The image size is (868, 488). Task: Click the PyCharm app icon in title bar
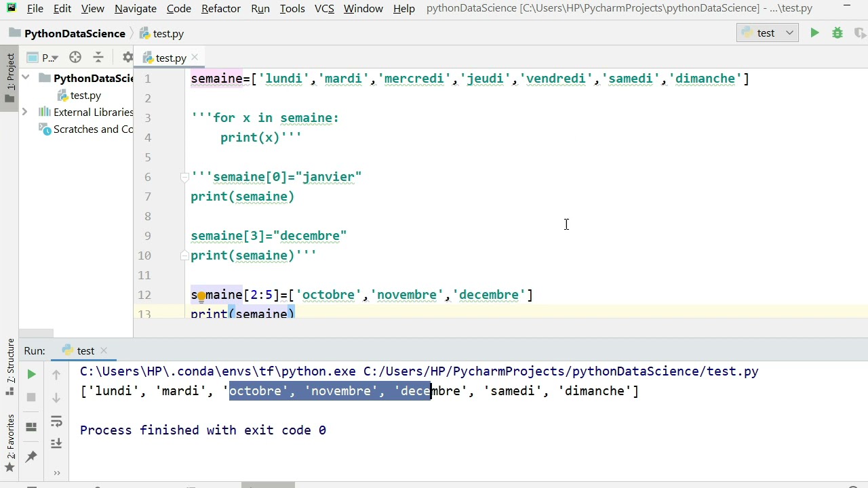click(x=11, y=8)
